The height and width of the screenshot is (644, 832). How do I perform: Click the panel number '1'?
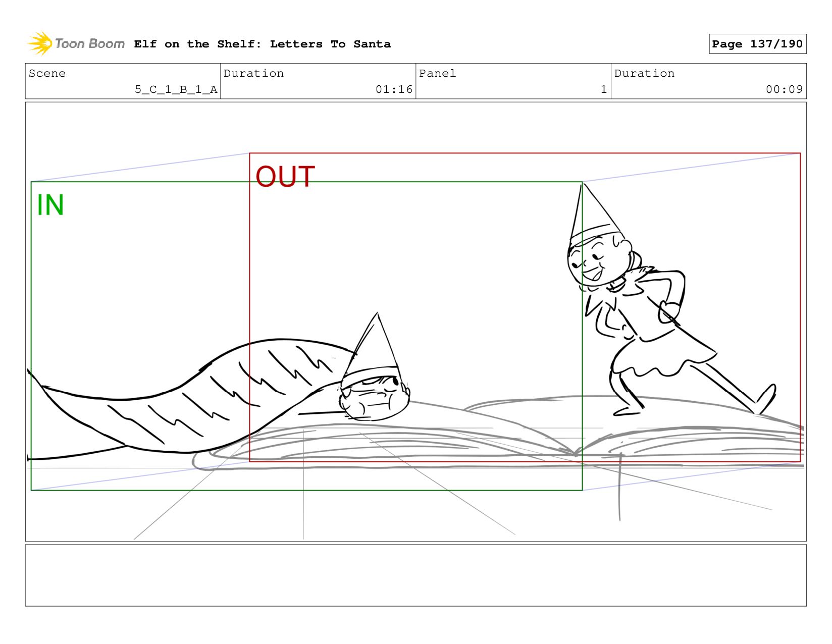point(603,89)
